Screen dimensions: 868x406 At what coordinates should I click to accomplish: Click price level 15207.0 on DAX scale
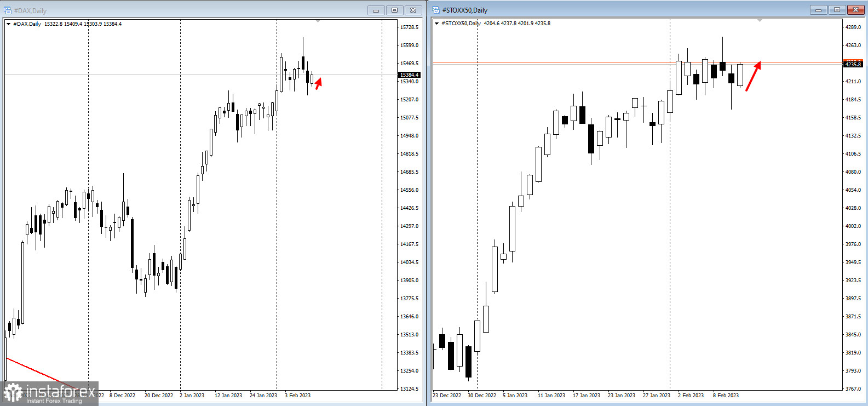[409, 100]
